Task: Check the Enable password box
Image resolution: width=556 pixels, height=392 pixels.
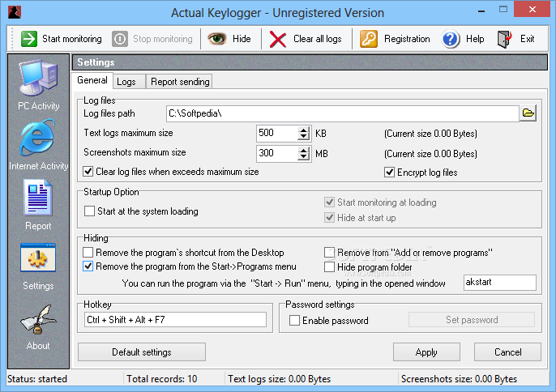Action: [294, 321]
